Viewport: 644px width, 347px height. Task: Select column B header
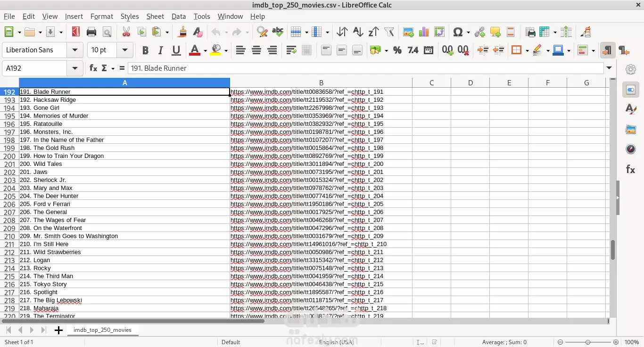click(x=321, y=83)
